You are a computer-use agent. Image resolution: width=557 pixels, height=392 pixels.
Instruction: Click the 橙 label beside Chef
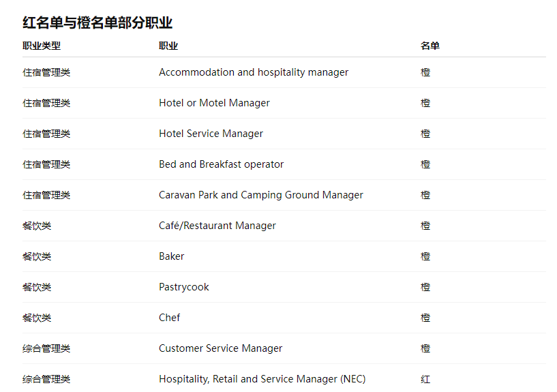pyautogui.click(x=425, y=318)
